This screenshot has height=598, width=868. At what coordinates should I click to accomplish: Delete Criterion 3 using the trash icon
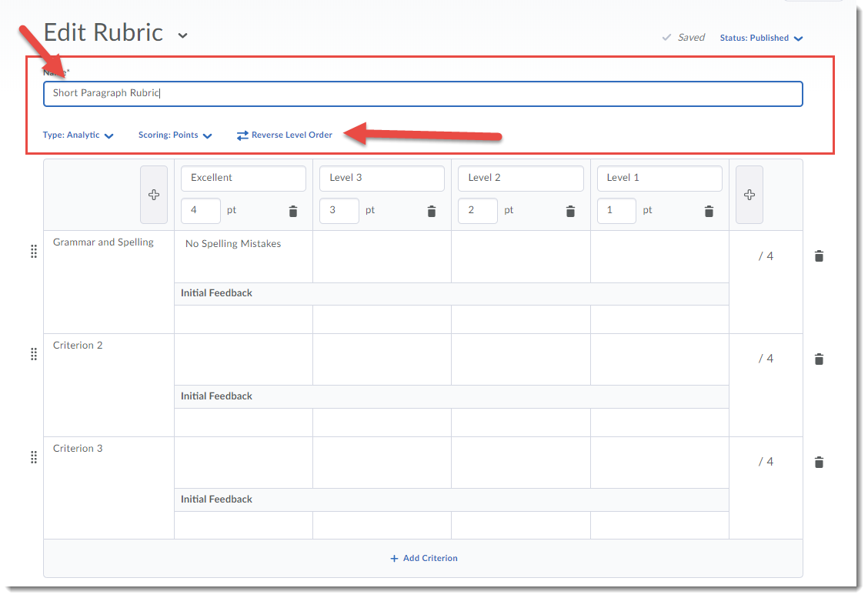click(x=819, y=462)
